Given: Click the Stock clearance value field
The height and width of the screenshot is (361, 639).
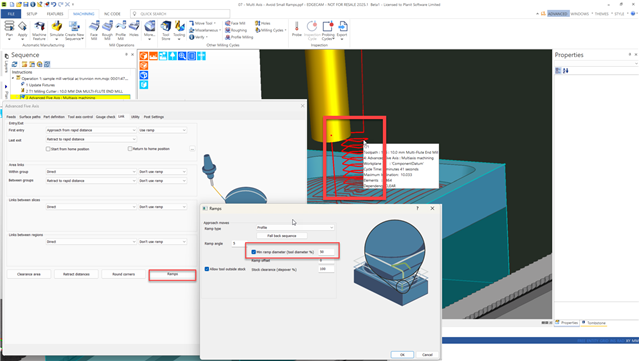Looking at the screenshot, I should [326, 269].
